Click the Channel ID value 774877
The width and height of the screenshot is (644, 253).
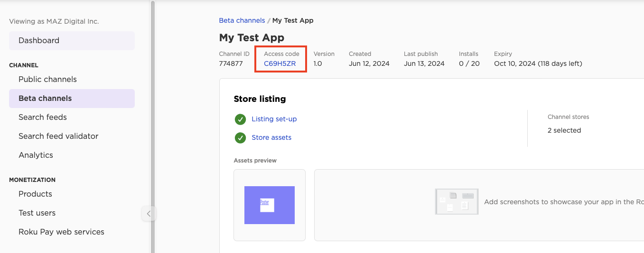pyautogui.click(x=231, y=63)
